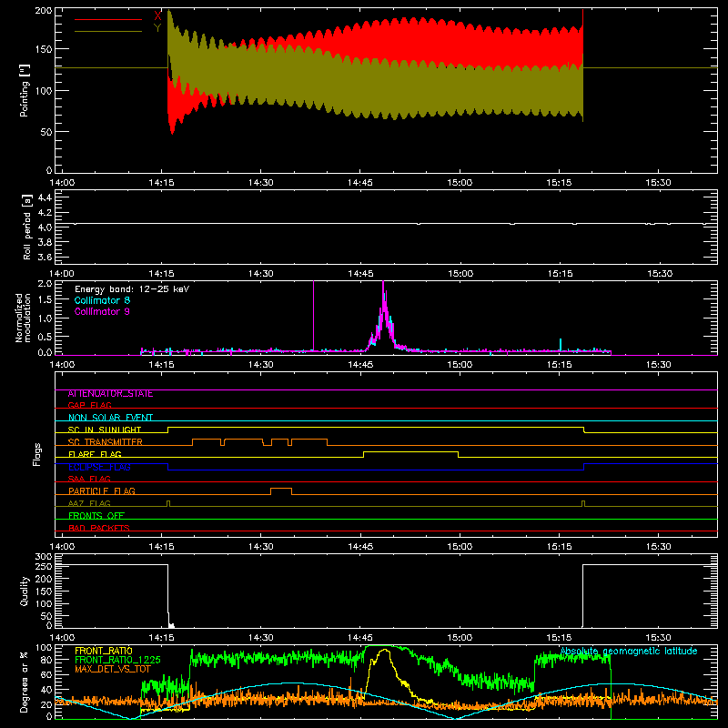Viewport: 728px width, 728px height.
Task: Click the SC_IN_SUNLIGHT flag label
Action: [x=105, y=430]
